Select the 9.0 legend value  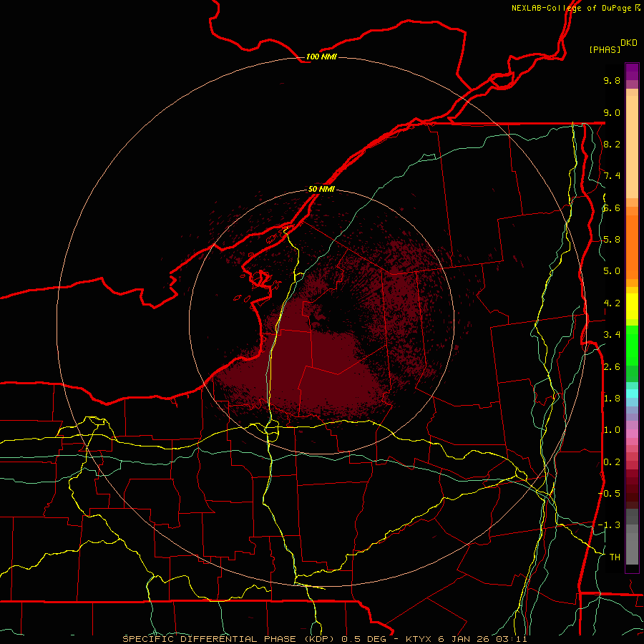pyautogui.click(x=612, y=112)
